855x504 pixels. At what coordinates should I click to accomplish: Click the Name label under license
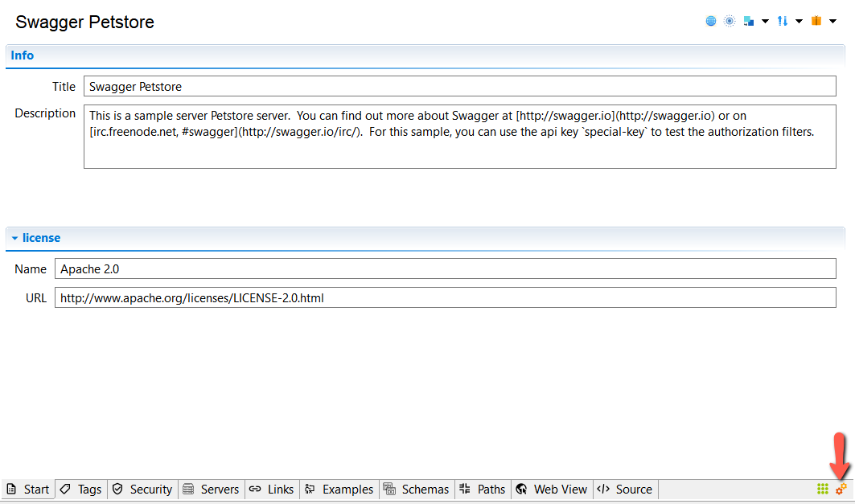[31, 269]
